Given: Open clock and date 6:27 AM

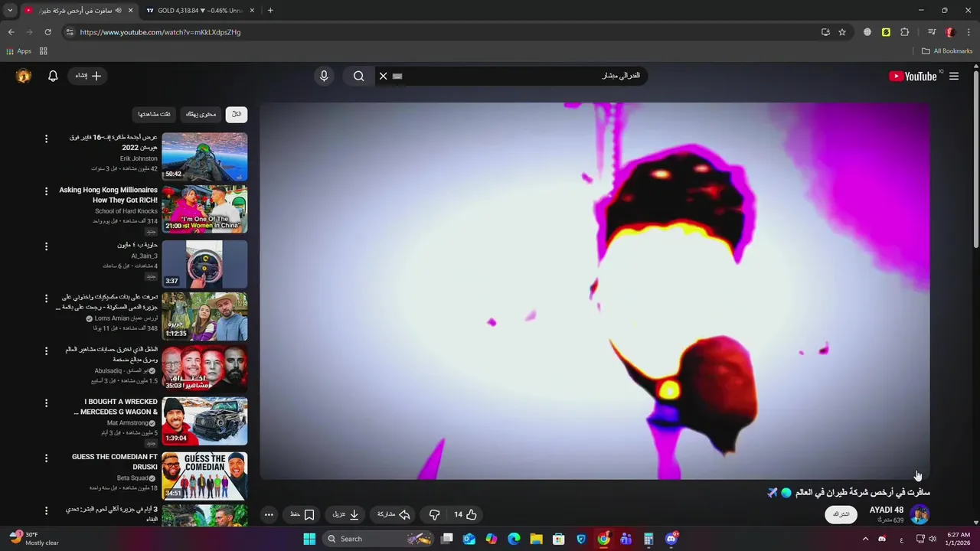Looking at the screenshot, I should pyautogui.click(x=959, y=539).
